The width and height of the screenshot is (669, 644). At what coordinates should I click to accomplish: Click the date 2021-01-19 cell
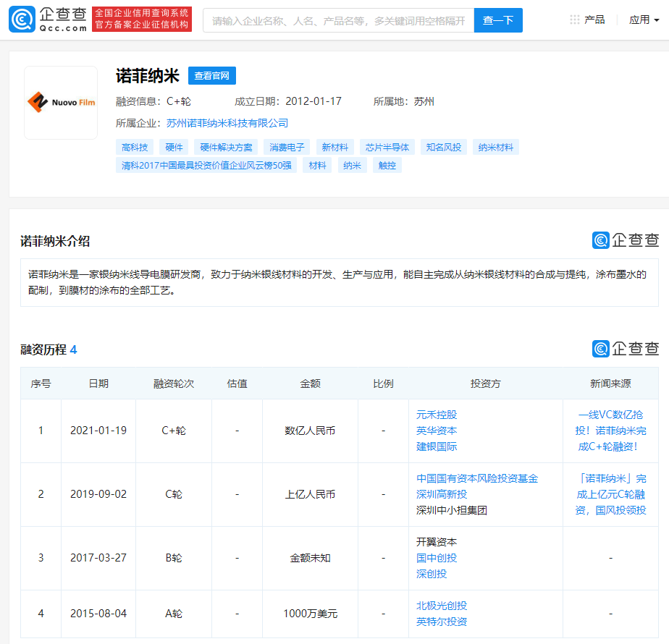[x=98, y=431]
